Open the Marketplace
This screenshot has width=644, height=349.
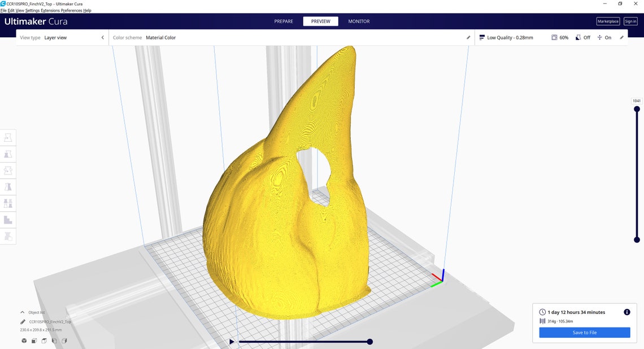(x=608, y=21)
